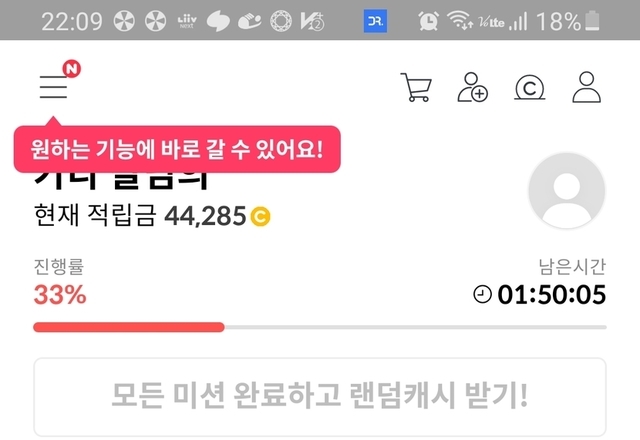Tap the red N notification badge
This screenshot has width=640, height=440.
pos(71,69)
